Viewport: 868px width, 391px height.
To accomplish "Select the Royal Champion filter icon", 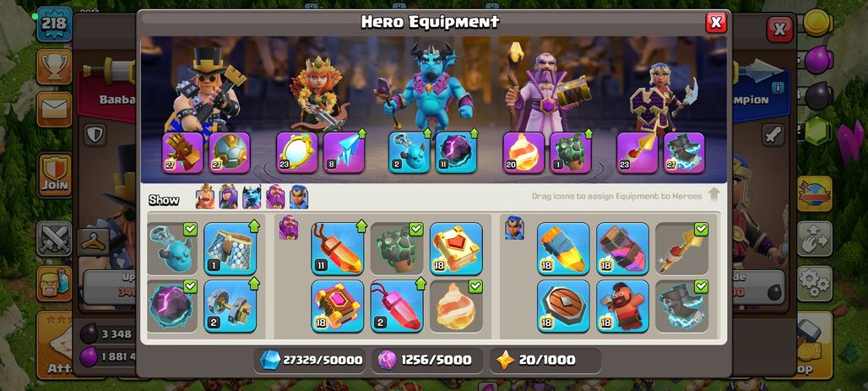I will (299, 197).
